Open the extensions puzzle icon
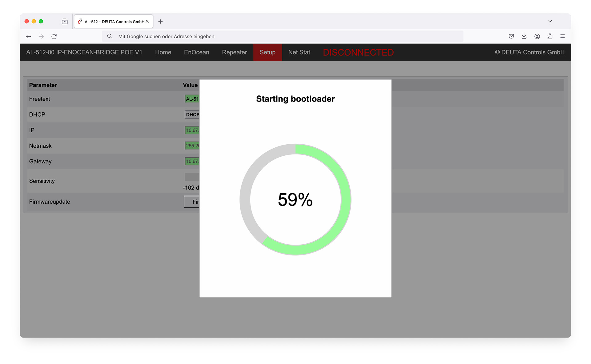This screenshot has width=591, height=364. (x=550, y=36)
